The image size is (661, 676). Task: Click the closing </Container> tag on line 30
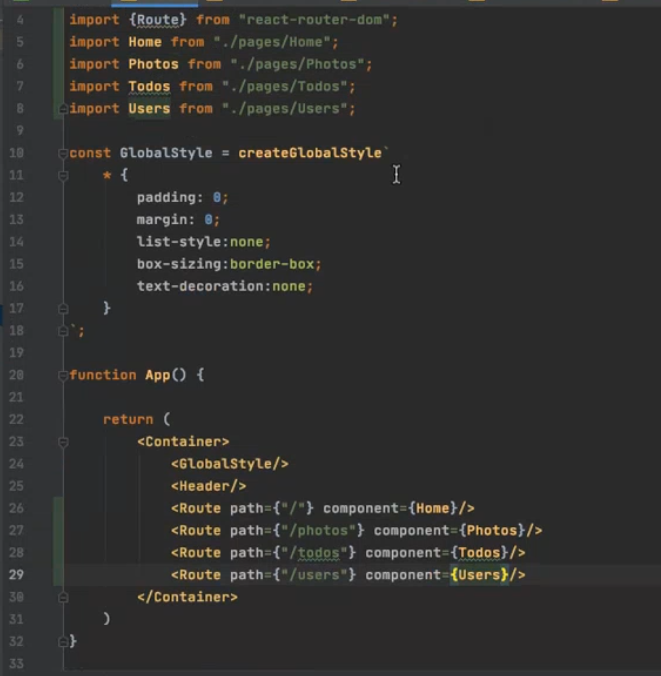[x=188, y=597]
